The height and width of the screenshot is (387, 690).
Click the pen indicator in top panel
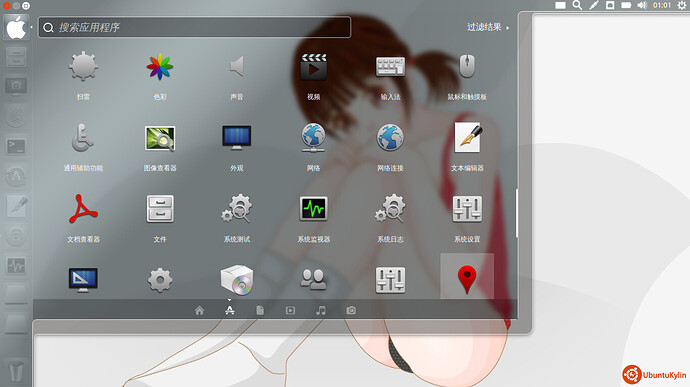coord(594,5)
